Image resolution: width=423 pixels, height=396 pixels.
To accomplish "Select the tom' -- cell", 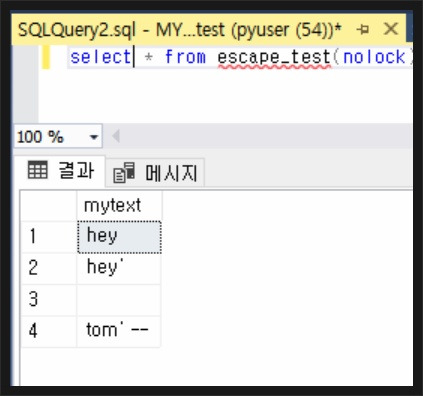I will coord(119,331).
